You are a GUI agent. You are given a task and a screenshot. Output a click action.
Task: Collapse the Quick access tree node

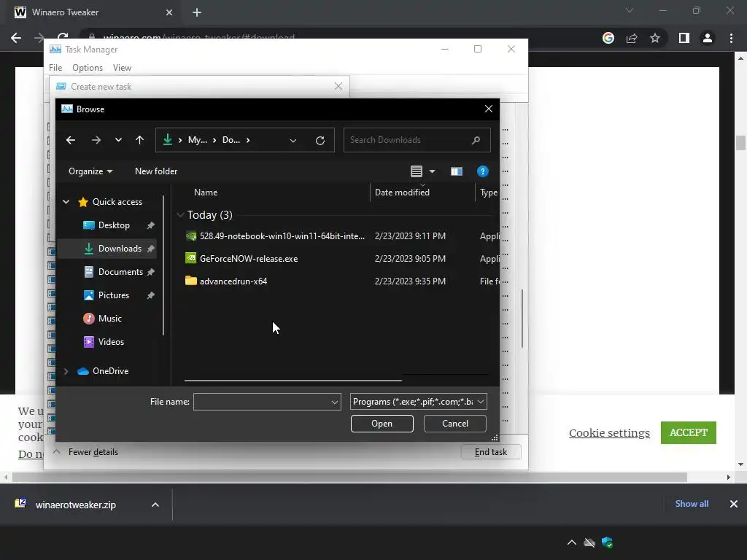point(66,202)
